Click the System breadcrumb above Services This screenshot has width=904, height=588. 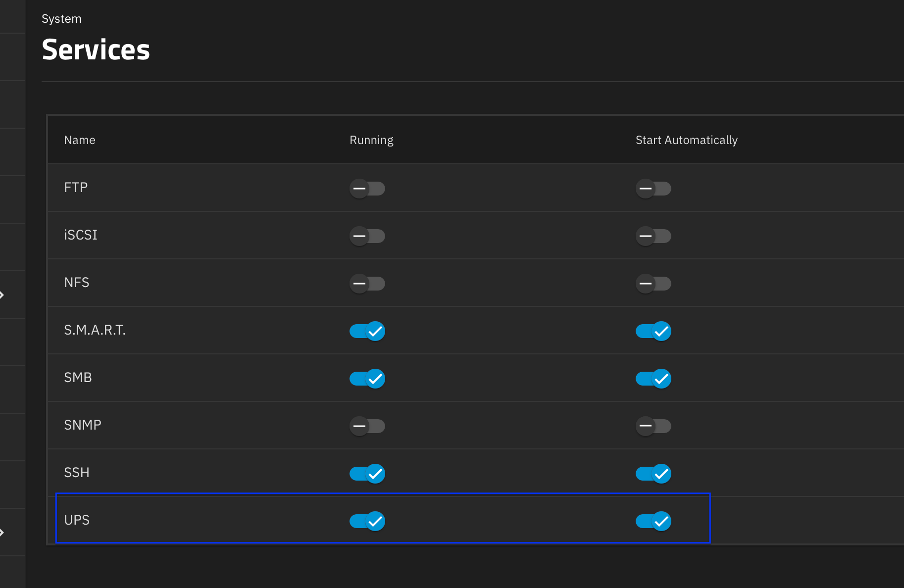(61, 19)
